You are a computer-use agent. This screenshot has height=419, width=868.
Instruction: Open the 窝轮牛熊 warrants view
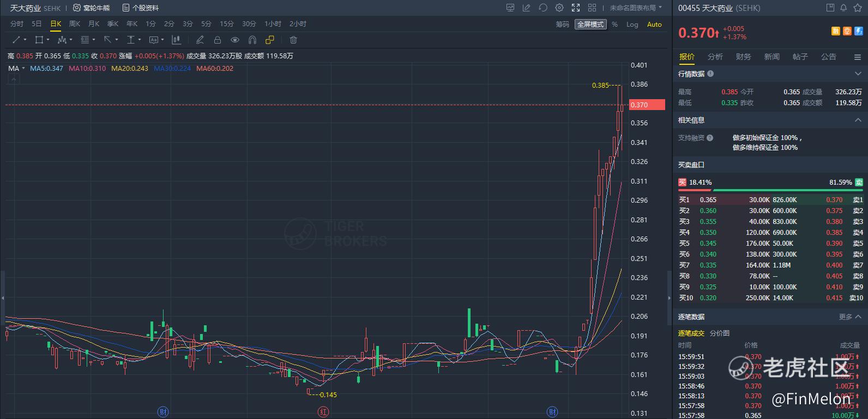92,8
